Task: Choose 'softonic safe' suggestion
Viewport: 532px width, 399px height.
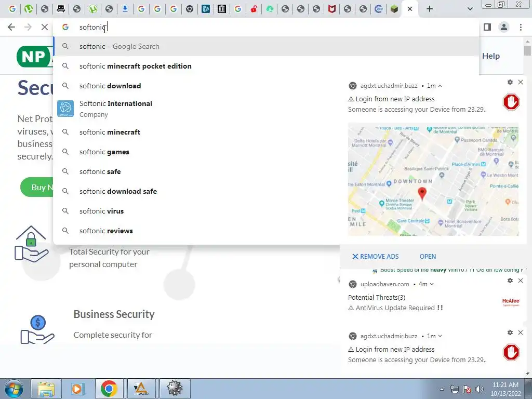Action: 196,171
